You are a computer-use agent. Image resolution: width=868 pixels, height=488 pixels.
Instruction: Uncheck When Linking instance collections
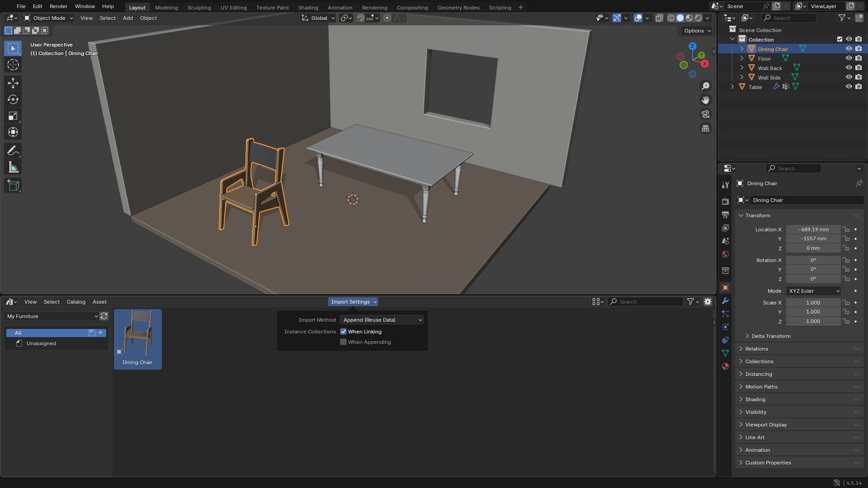pyautogui.click(x=343, y=332)
